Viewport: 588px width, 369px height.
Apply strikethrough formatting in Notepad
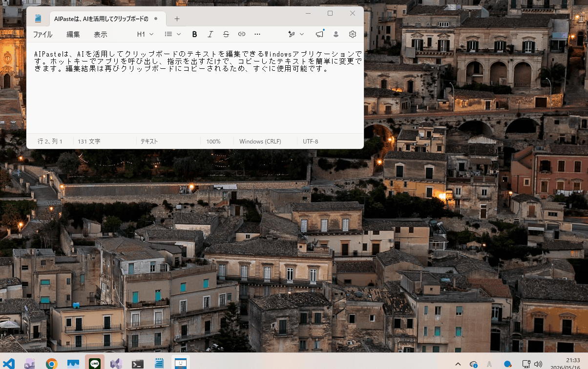click(x=226, y=34)
